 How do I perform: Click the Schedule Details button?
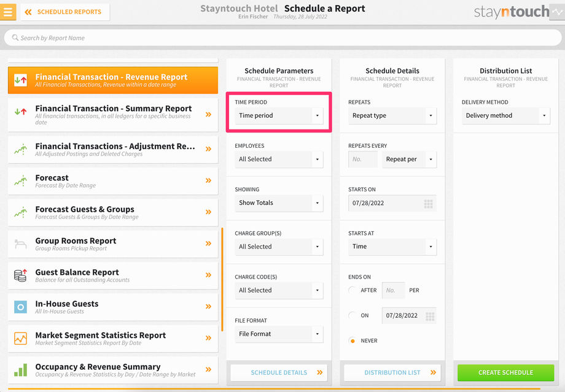coord(279,372)
